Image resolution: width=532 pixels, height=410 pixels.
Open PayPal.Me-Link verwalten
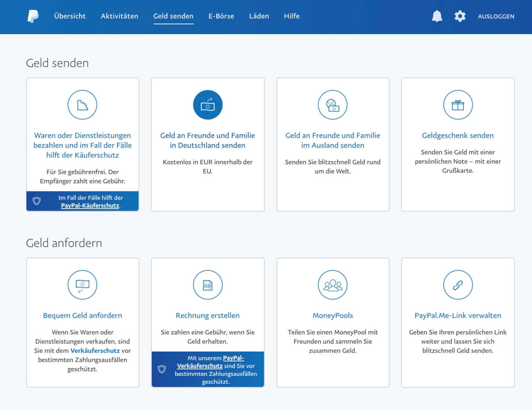pos(458,315)
